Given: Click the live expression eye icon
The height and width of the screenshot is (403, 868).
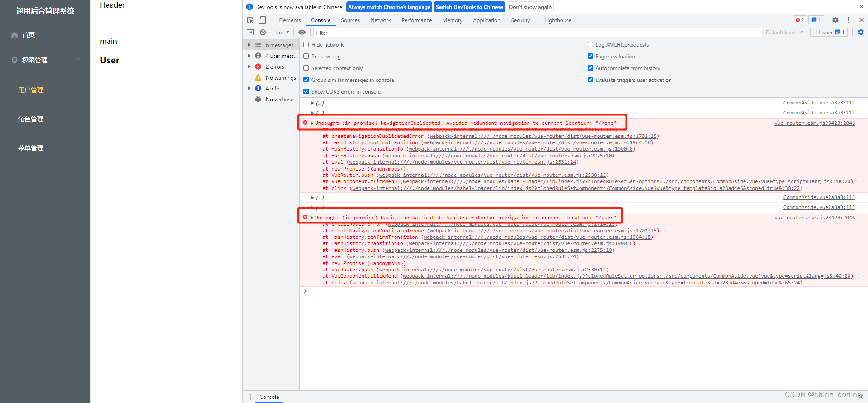Looking at the screenshot, I should 302,33.
